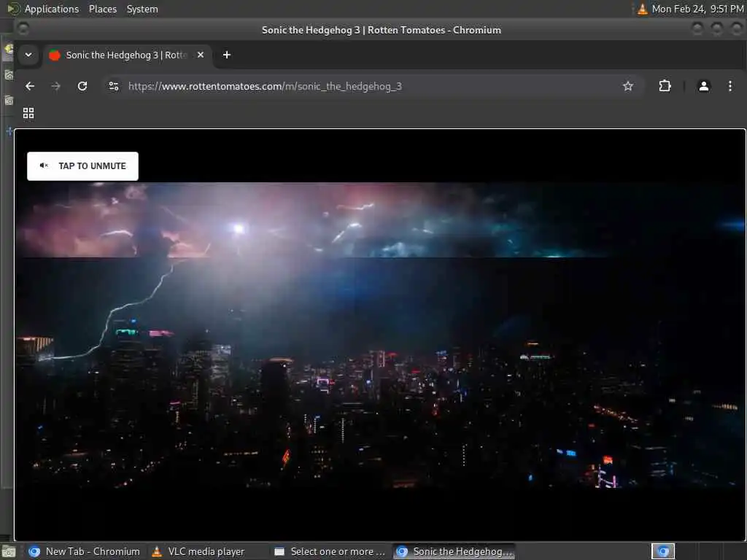The image size is (747, 560).
Task: Open the System menu
Action: click(142, 9)
